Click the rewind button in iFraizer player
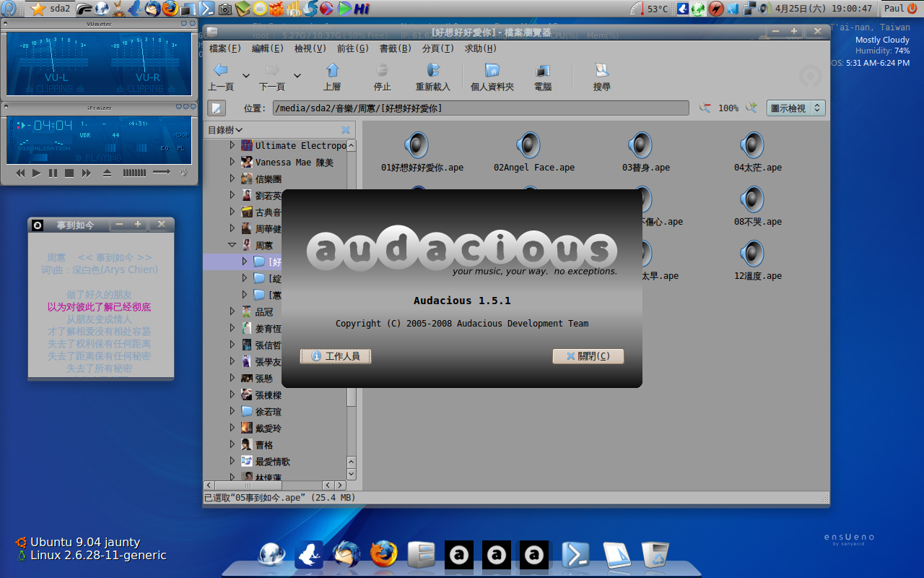Screen dimensions: 924x578 coord(20,173)
